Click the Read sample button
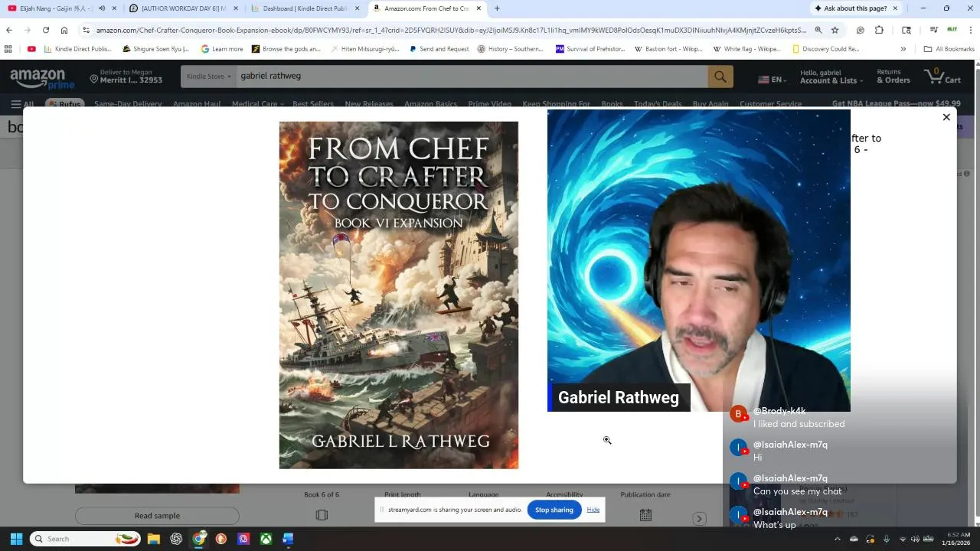Viewport: 980px width, 551px height. coord(157,516)
